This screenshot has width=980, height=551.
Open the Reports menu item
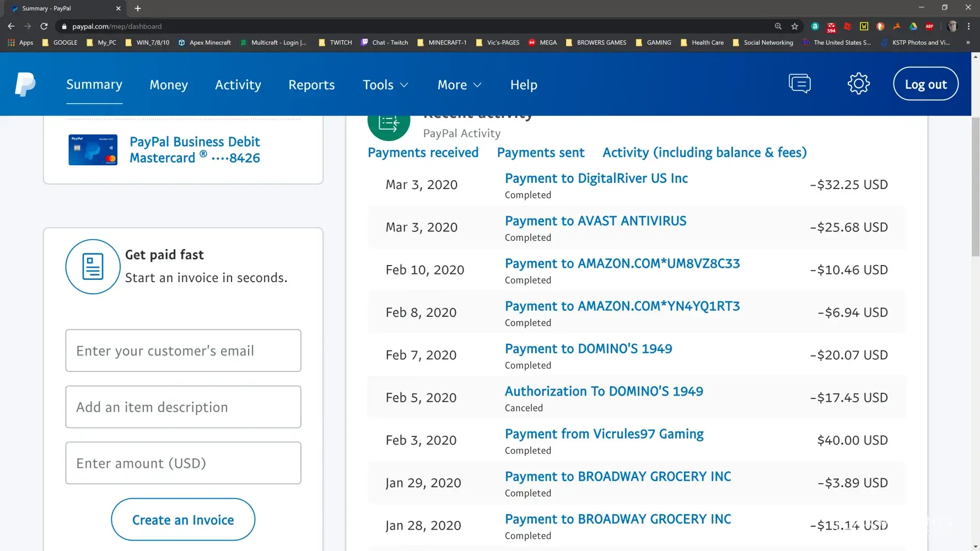pos(311,85)
